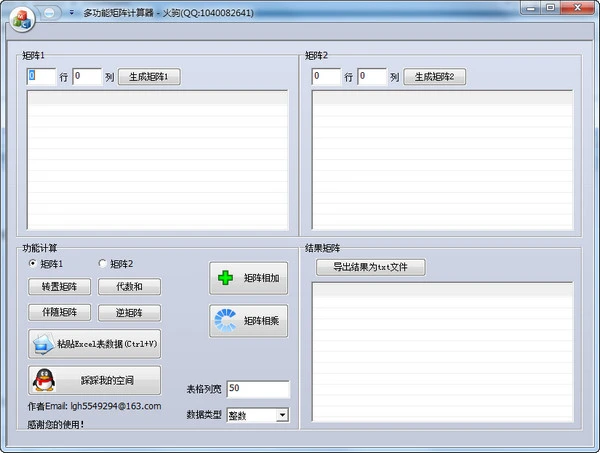Click the blue spinner 矩阵相乘 icon
This screenshot has height=453, width=600.
(226, 321)
